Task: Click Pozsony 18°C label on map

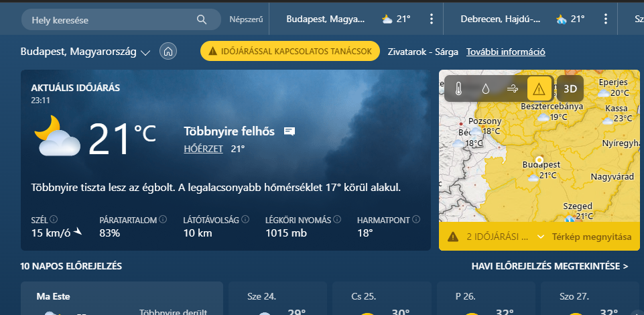Action: (x=485, y=126)
